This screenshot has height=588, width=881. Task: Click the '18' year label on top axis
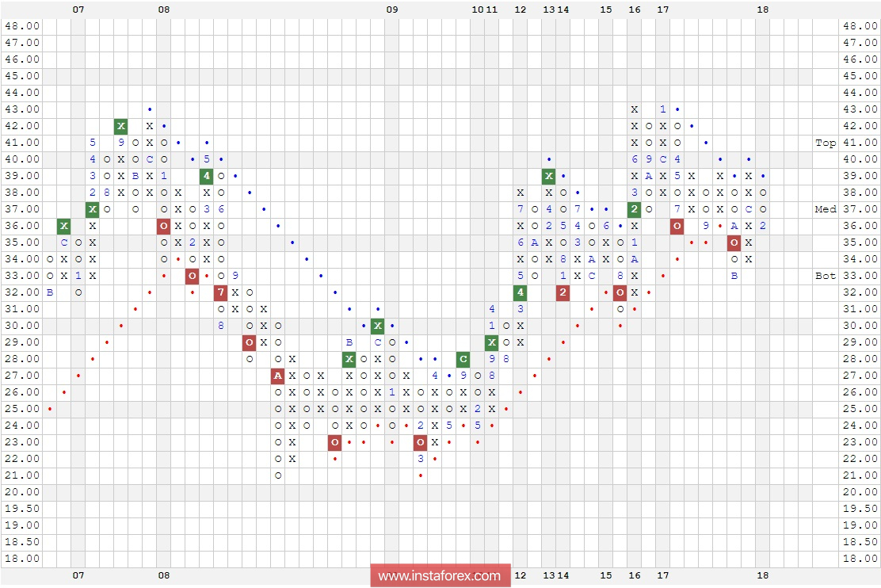[x=762, y=10]
